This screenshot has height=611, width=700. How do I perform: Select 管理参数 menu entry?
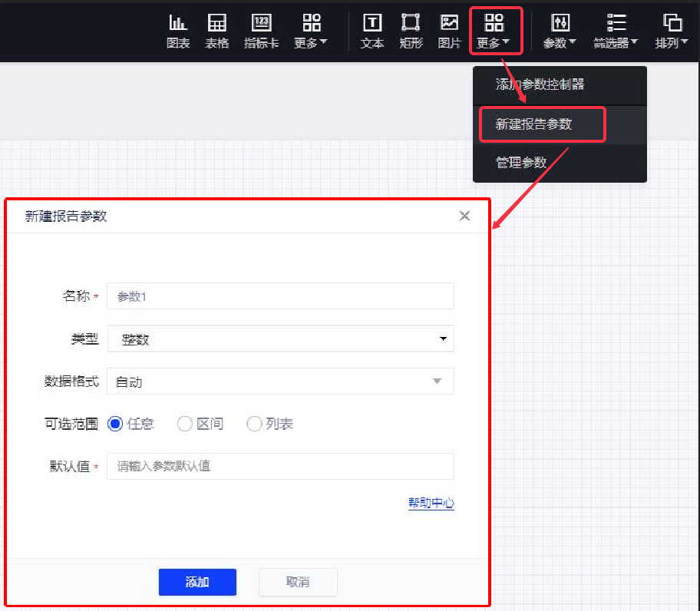click(x=521, y=162)
